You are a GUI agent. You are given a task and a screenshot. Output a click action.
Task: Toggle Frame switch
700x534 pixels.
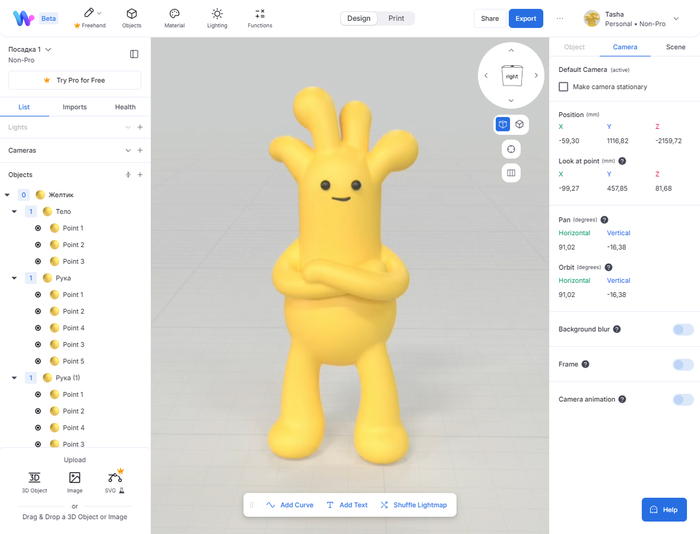click(x=683, y=364)
